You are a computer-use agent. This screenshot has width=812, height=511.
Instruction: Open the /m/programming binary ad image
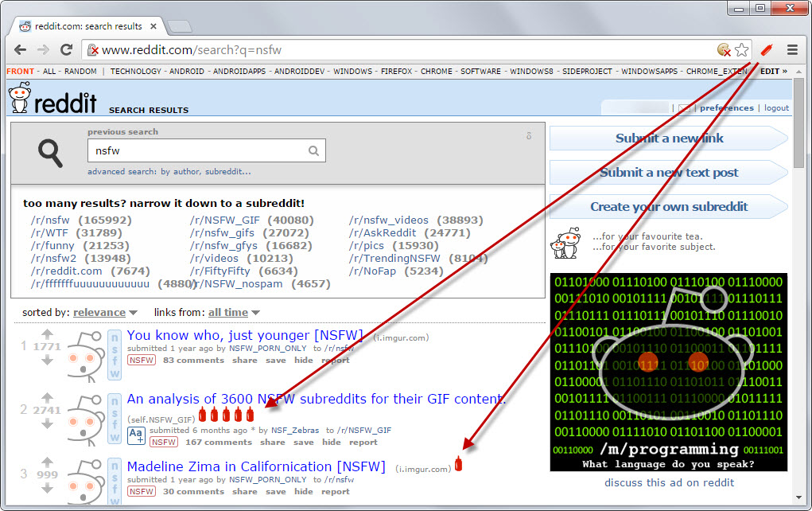coord(669,373)
